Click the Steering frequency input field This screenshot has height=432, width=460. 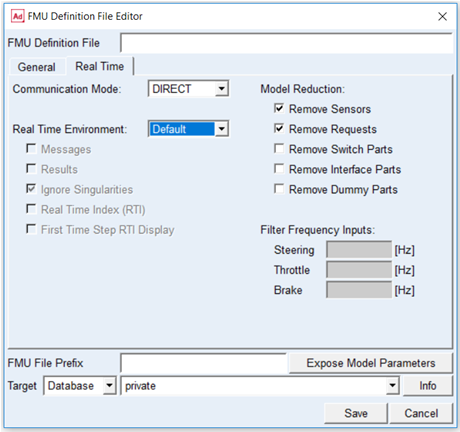(x=359, y=250)
